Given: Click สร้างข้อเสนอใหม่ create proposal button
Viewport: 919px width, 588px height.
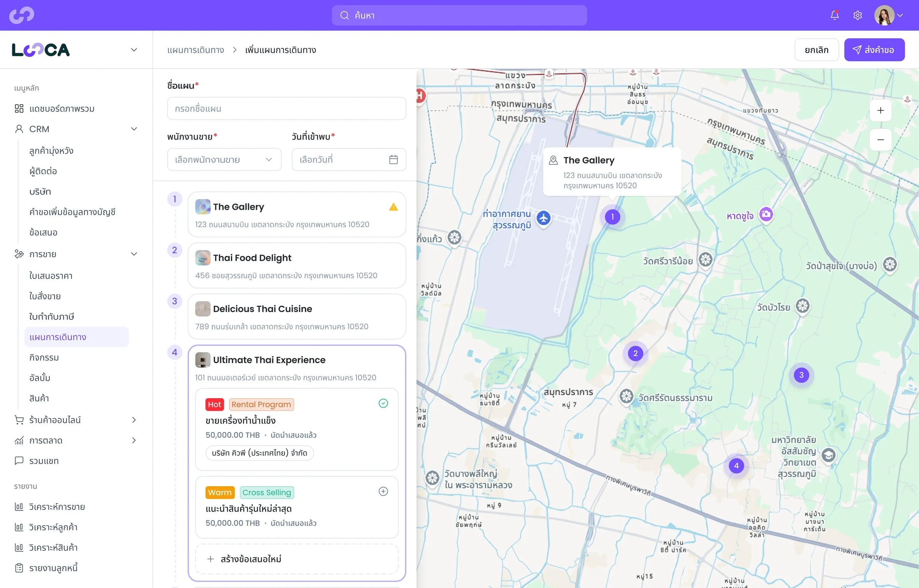Looking at the screenshot, I should [297, 559].
